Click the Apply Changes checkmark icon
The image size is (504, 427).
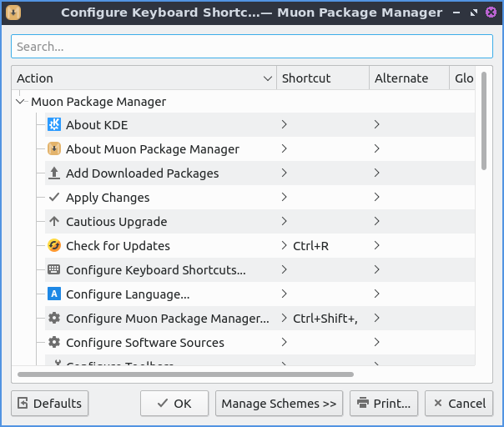click(x=54, y=198)
